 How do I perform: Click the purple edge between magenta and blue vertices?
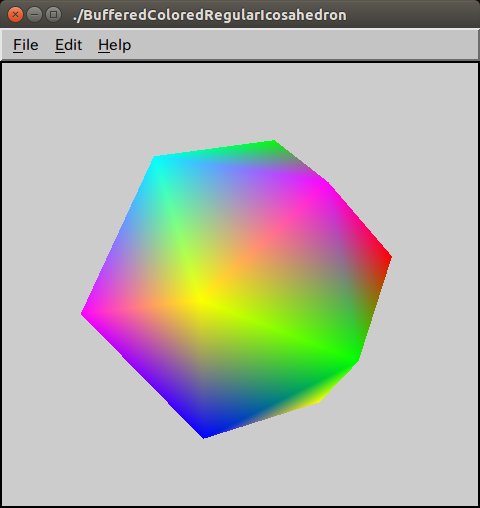(143, 375)
